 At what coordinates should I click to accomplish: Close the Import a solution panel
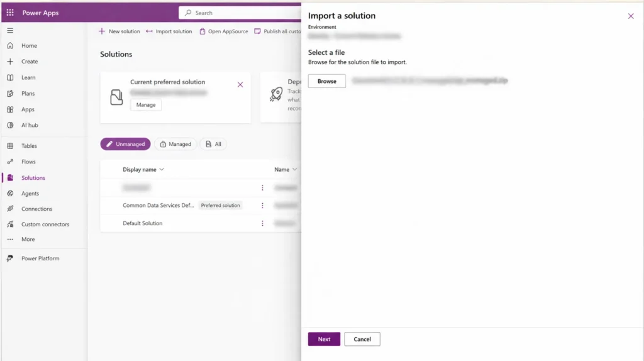pos(631,16)
